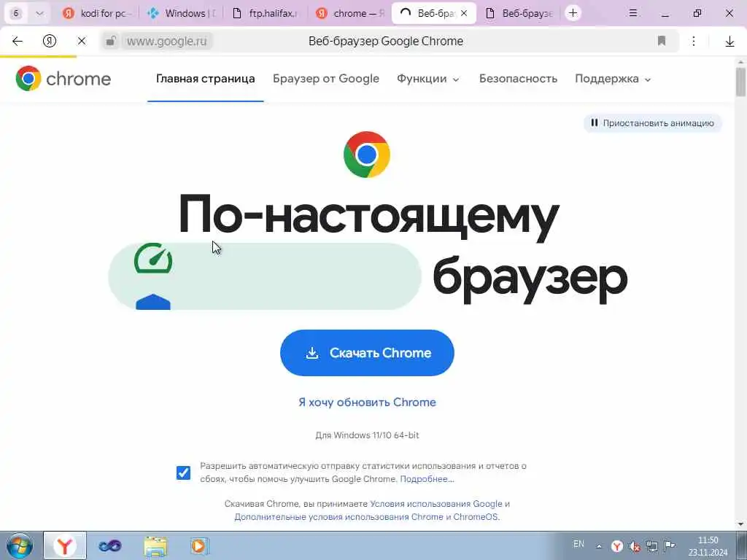
Task: Bookmark this page with the bookmark icon
Action: click(x=661, y=42)
